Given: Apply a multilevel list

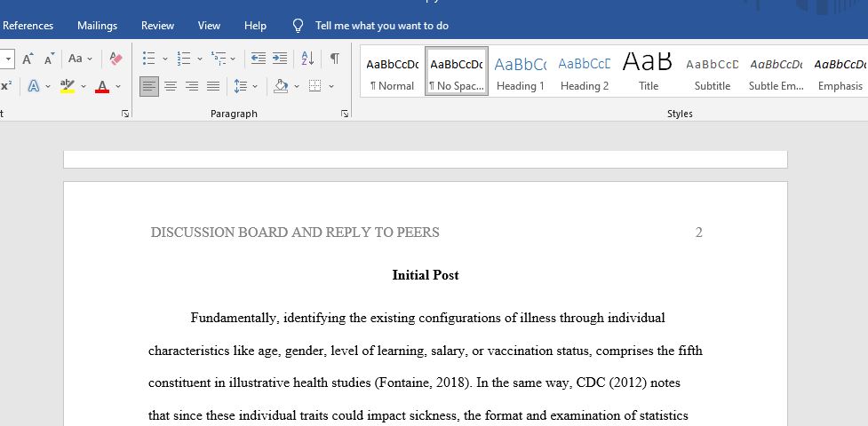Looking at the screenshot, I should [219, 58].
